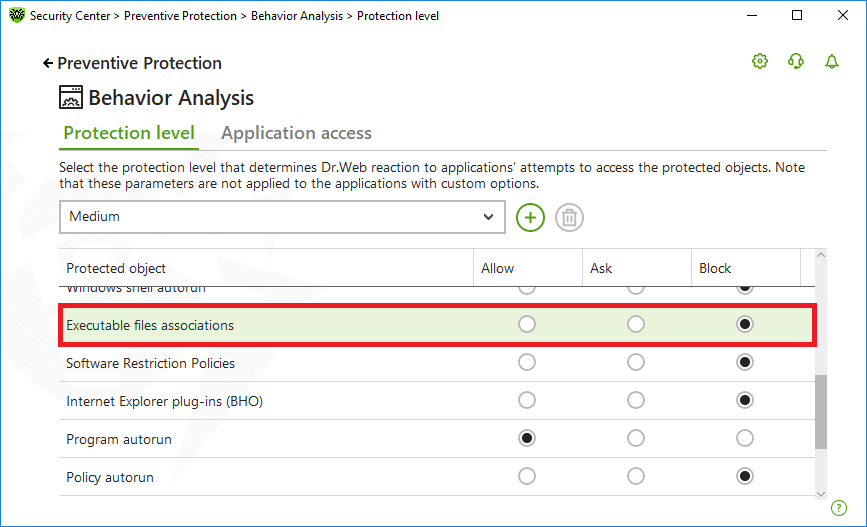The height and width of the screenshot is (527, 867).
Task: Set Internet Explorer plug-ins (BHO) to Allow
Action: click(x=527, y=400)
